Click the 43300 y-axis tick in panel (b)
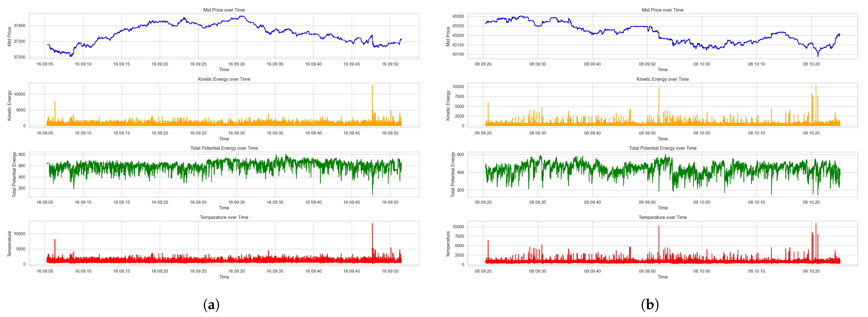Viewport: 868px width, 317px height. click(x=458, y=16)
